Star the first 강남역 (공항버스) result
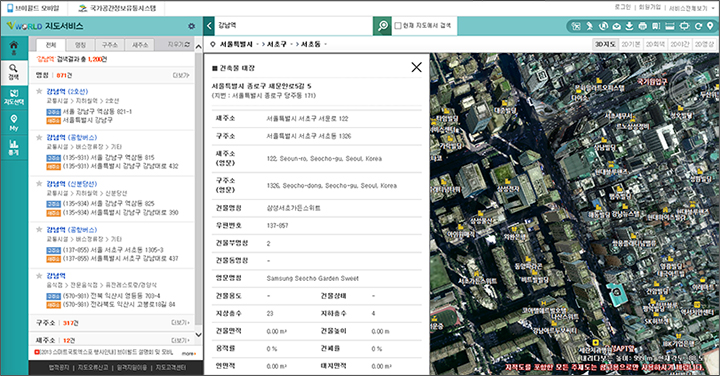The width and height of the screenshot is (720, 376). [x=39, y=137]
